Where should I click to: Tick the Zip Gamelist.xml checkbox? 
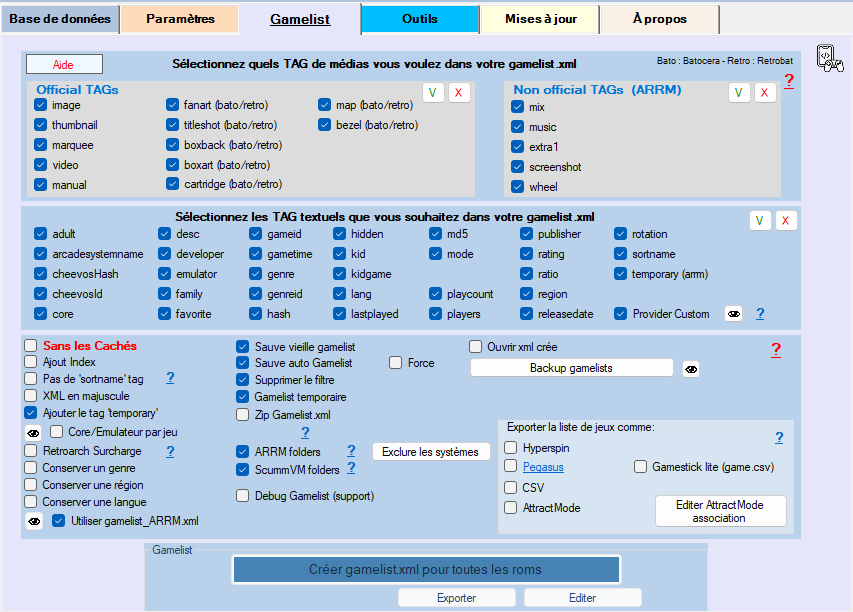tap(243, 414)
